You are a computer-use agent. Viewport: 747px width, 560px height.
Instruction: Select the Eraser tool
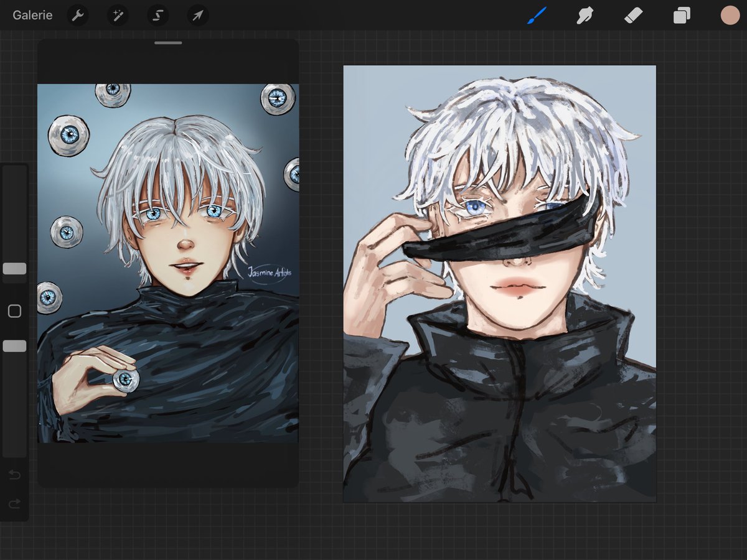633,16
